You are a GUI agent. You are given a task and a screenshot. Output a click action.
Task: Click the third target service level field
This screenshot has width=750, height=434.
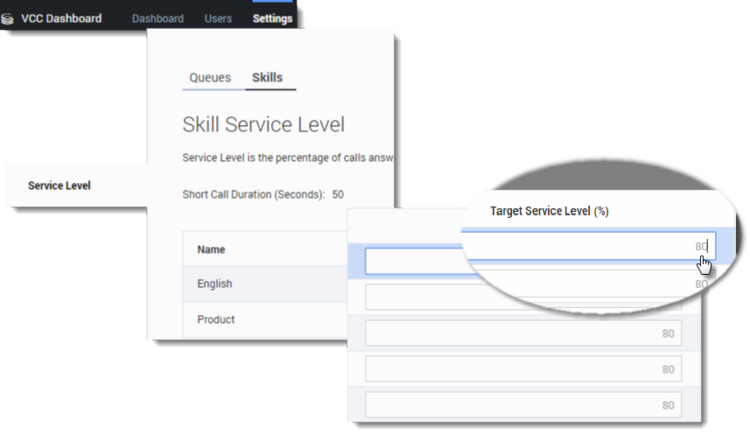tap(524, 333)
